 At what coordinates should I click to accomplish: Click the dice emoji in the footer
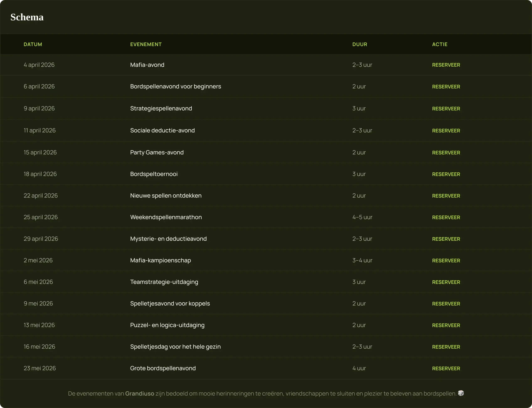click(x=461, y=393)
